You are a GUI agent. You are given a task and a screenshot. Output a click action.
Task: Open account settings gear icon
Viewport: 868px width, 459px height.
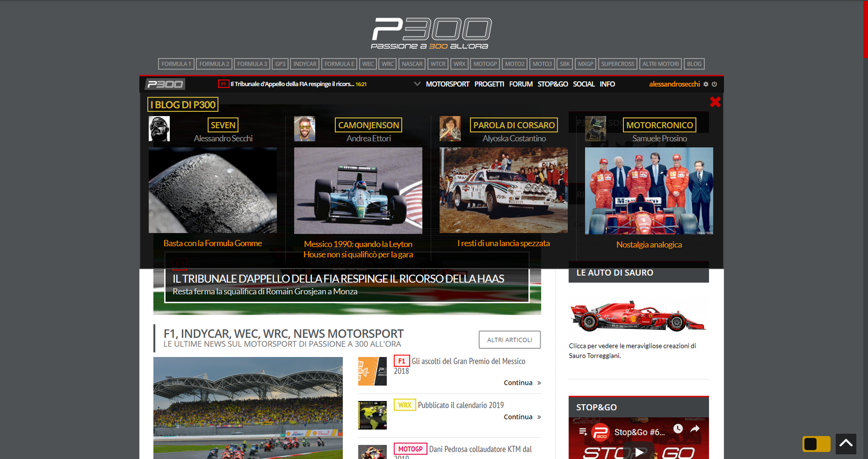706,84
